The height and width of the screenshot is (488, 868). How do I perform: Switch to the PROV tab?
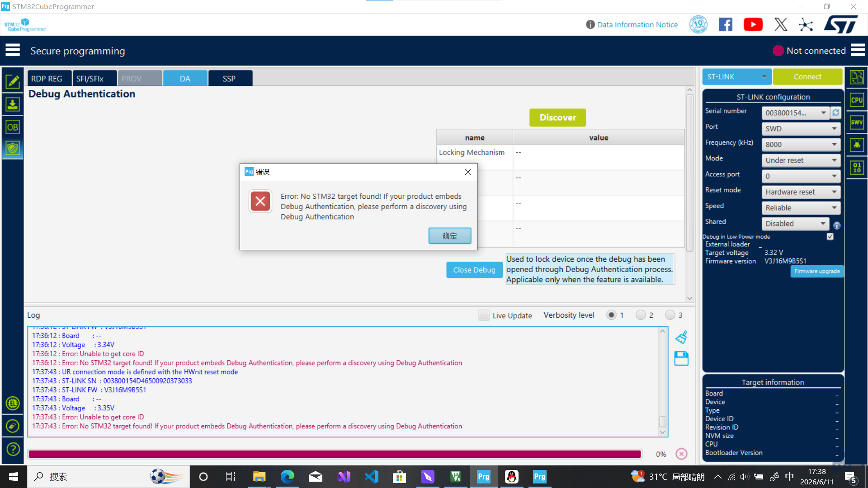click(140, 78)
